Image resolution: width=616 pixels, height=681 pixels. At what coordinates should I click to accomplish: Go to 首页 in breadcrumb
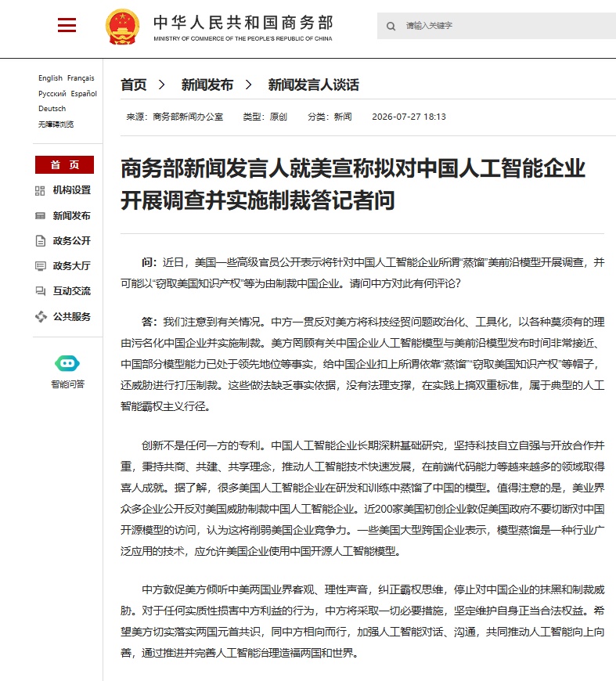coord(133,85)
